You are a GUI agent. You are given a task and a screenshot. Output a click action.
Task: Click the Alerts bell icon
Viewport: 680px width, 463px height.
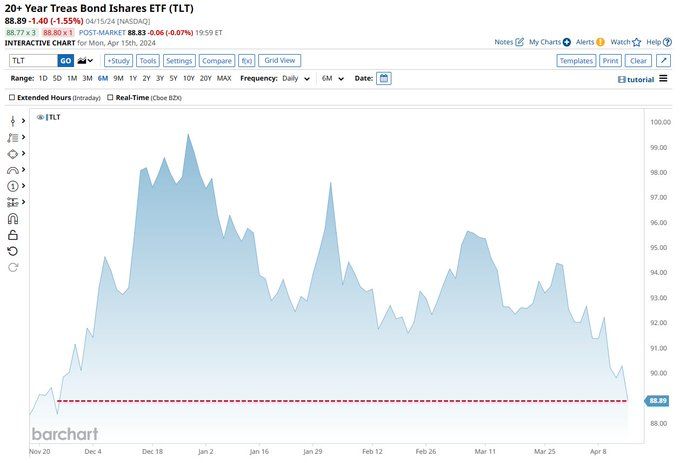click(600, 42)
